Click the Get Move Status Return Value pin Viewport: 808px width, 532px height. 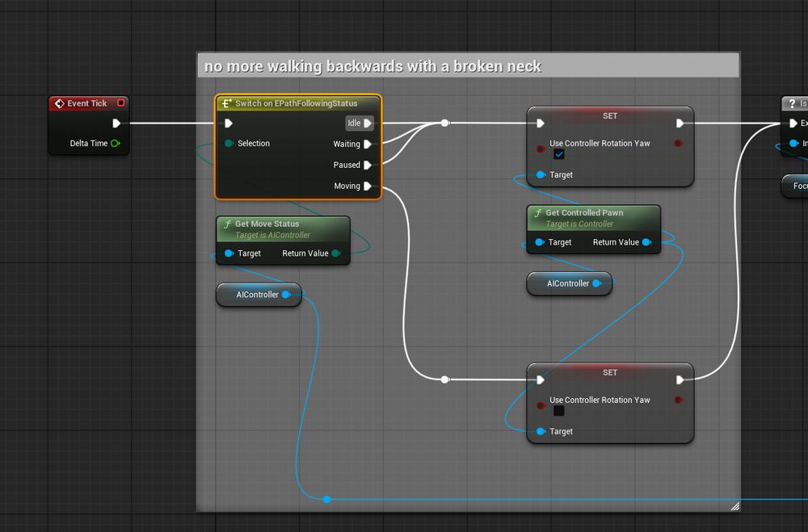point(336,253)
